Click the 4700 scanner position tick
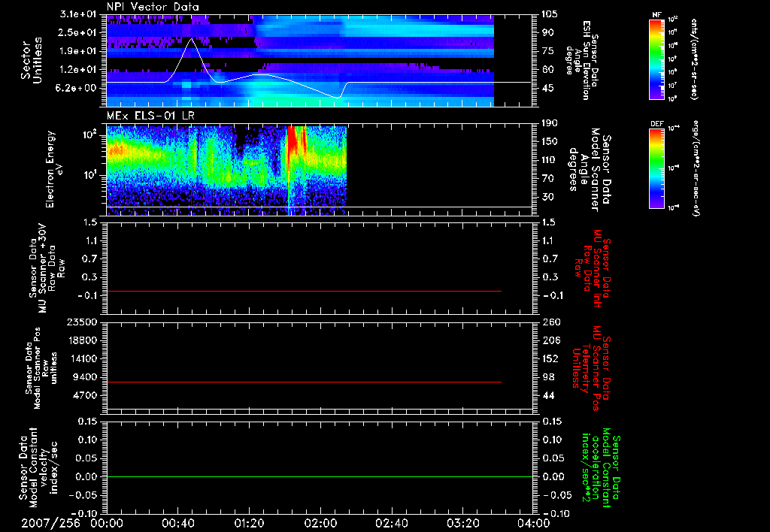Image resolution: width=770 pixels, height=532 pixels. (x=85, y=395)
